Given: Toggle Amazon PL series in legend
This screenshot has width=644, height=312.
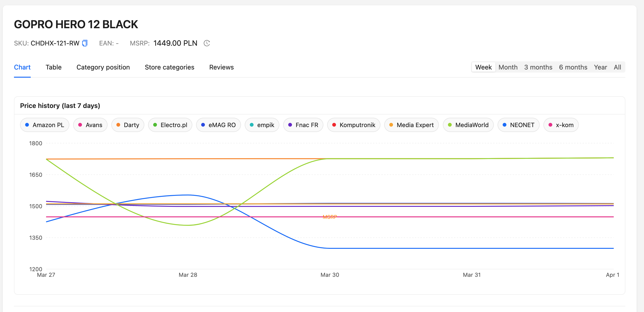Looking at the screenshot, I should pos(44,125).
